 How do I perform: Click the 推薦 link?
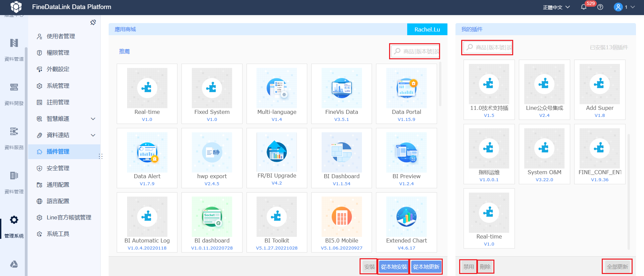(124, 51)
